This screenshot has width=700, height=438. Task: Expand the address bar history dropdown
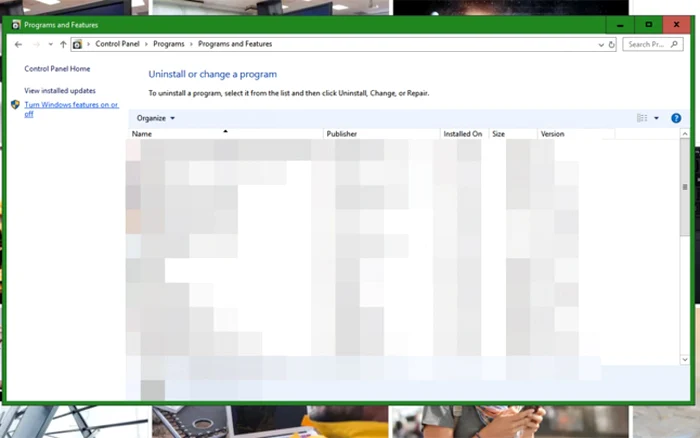pyautogui.click(x=601, y=45)
